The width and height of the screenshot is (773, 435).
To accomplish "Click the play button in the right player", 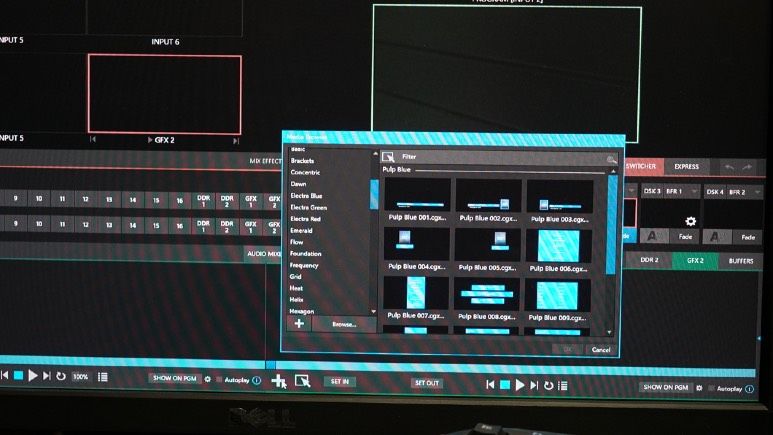I will [x=520, y=385].
